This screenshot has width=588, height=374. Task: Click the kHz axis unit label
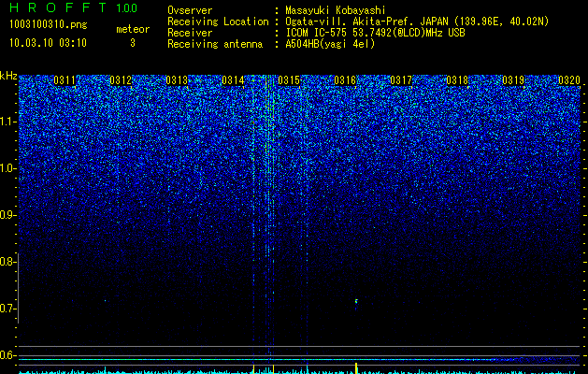click(8, 76)
